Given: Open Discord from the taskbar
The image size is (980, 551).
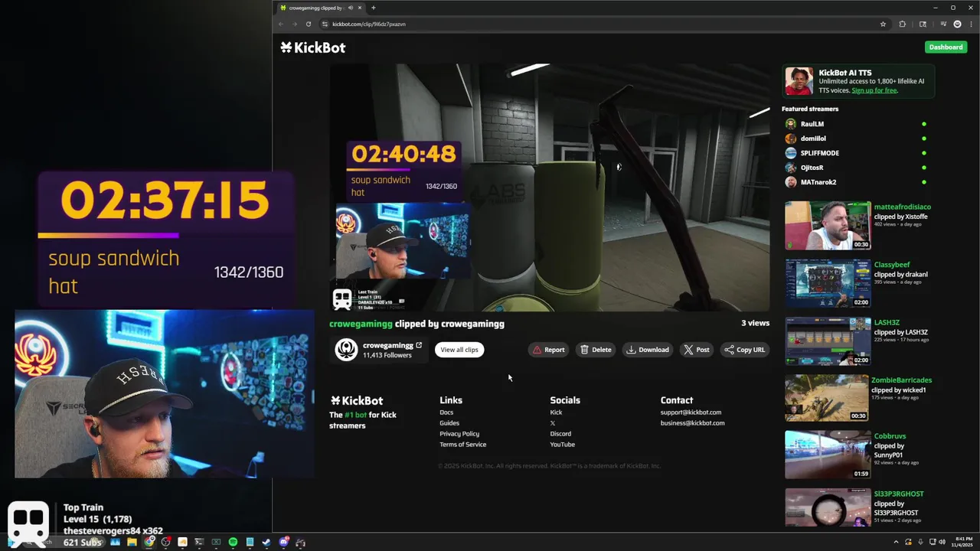Looking at the screenshot, I should tap(283, 543).
